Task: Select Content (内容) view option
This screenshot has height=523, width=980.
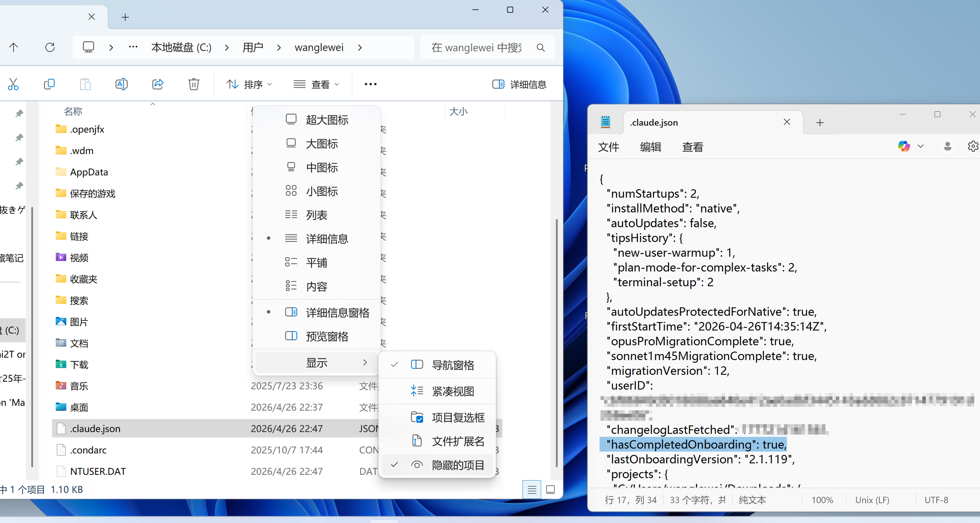Action: coord(317,286)
